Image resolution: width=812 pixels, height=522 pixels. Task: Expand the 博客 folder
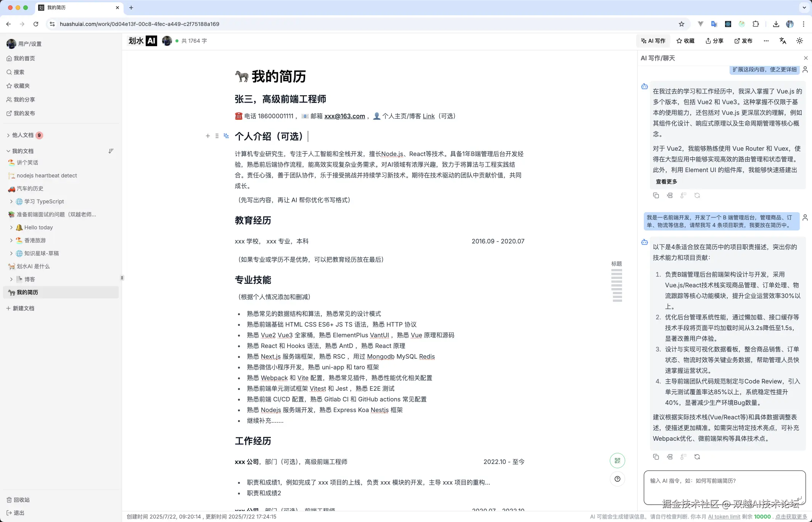[10, 279]
